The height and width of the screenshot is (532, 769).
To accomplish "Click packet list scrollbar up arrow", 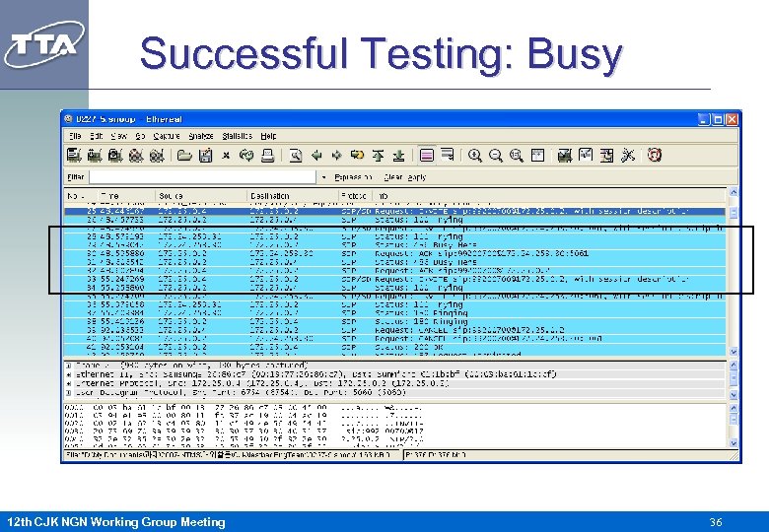I will pos(734,192).
